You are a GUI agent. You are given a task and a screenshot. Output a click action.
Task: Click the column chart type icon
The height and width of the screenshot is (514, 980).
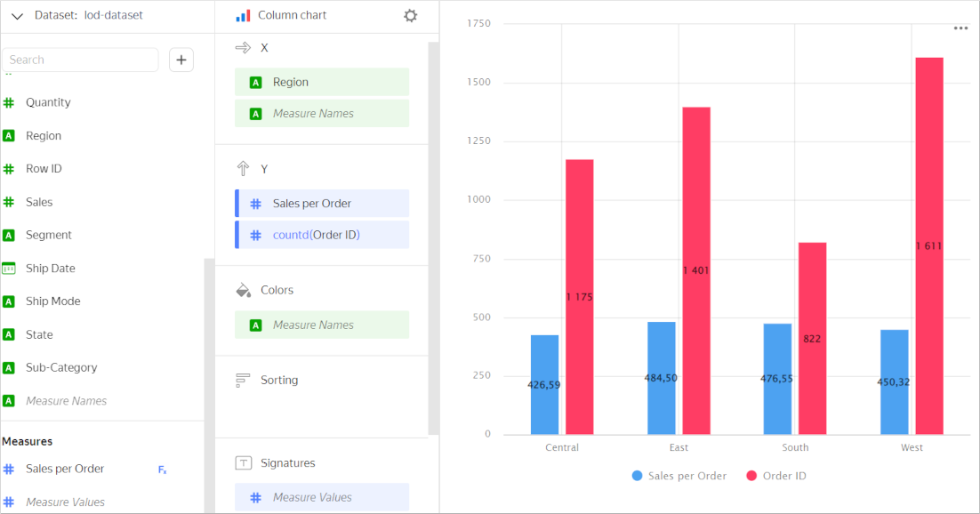coord(243,16)
